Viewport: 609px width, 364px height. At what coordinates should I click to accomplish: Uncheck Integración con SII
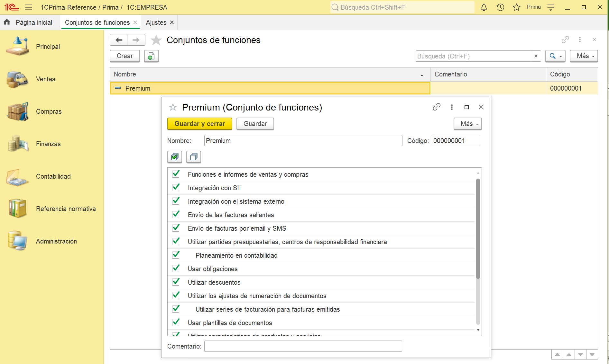coord(176,188)
